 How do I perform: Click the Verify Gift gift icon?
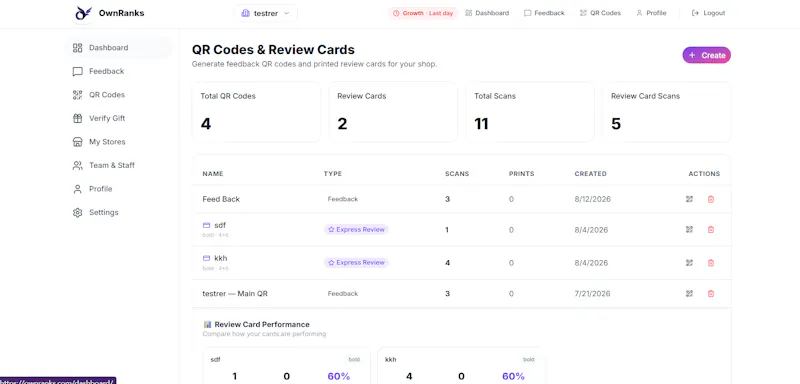click(78, 118)
